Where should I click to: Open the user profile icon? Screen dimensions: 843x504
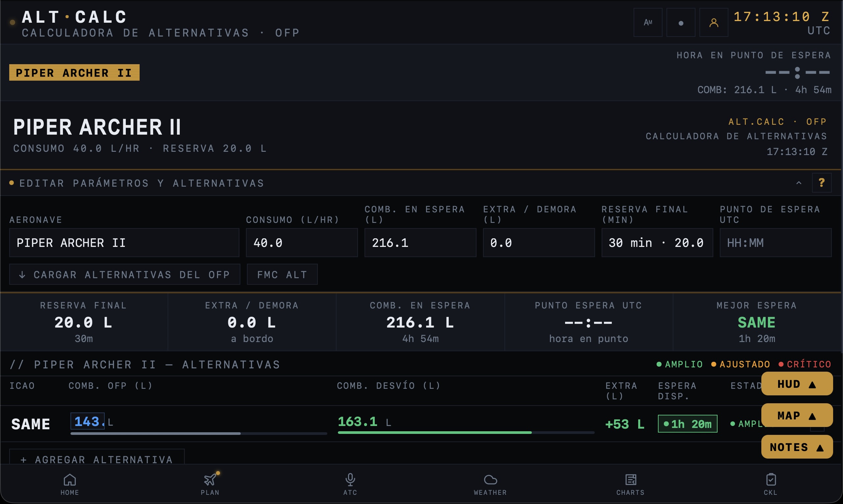pyautogui.click(x=714, y=22)
